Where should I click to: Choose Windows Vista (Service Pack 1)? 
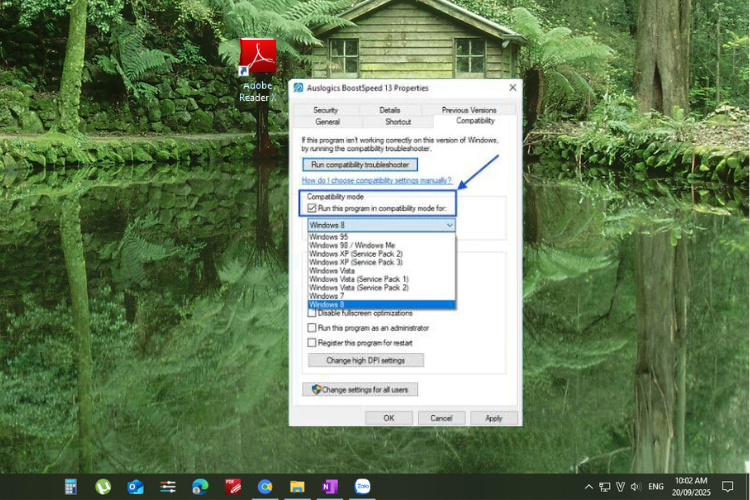tap(381, 279)
